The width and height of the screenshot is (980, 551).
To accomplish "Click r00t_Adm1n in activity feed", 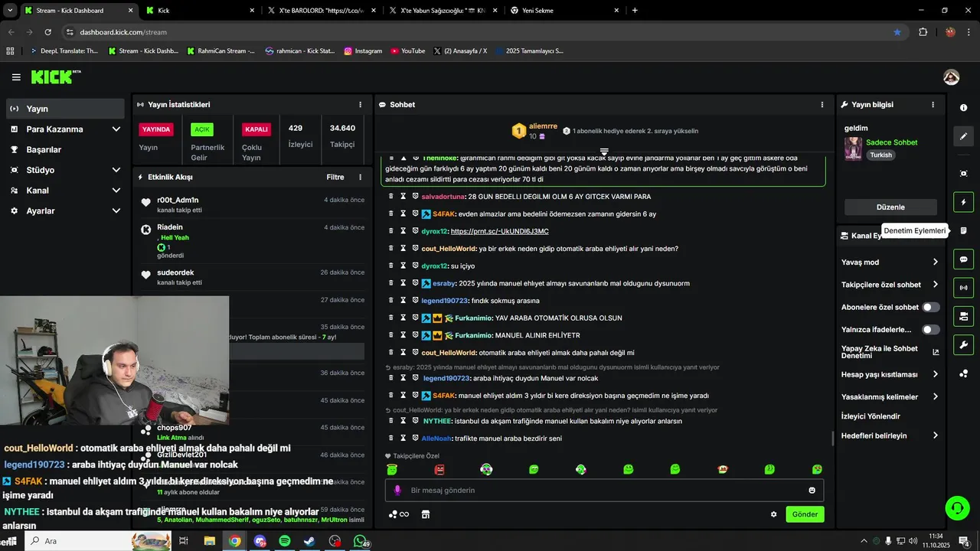I will click(178, 201).
